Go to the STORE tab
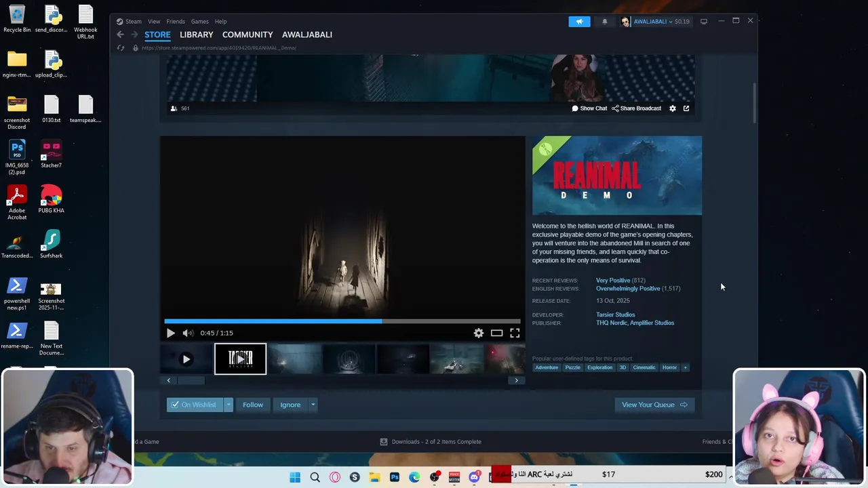This screenshot has height=488, width=868. [x=157, y=35]
